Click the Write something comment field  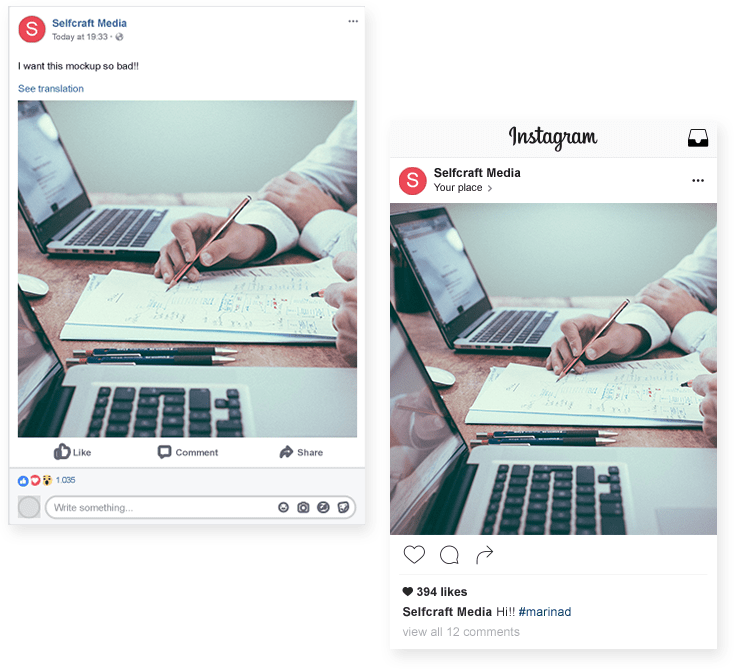200,507
